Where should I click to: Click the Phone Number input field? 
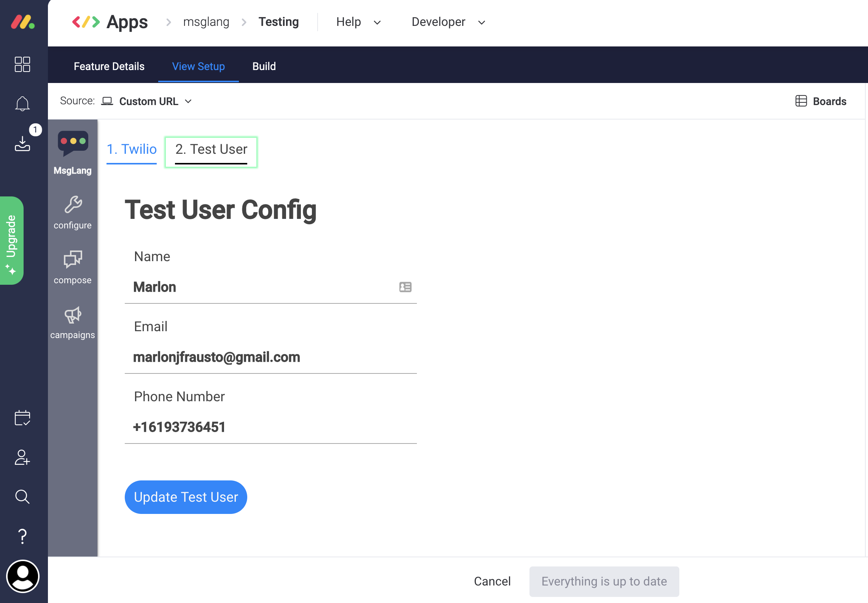[x=270, y=427]
